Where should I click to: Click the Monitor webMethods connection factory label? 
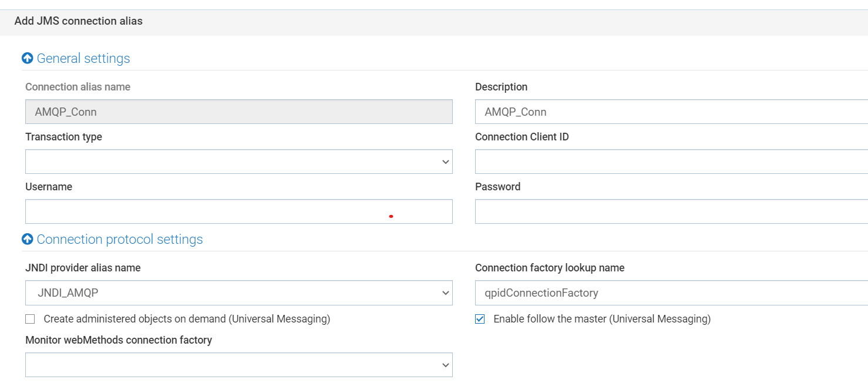(119, 340)
